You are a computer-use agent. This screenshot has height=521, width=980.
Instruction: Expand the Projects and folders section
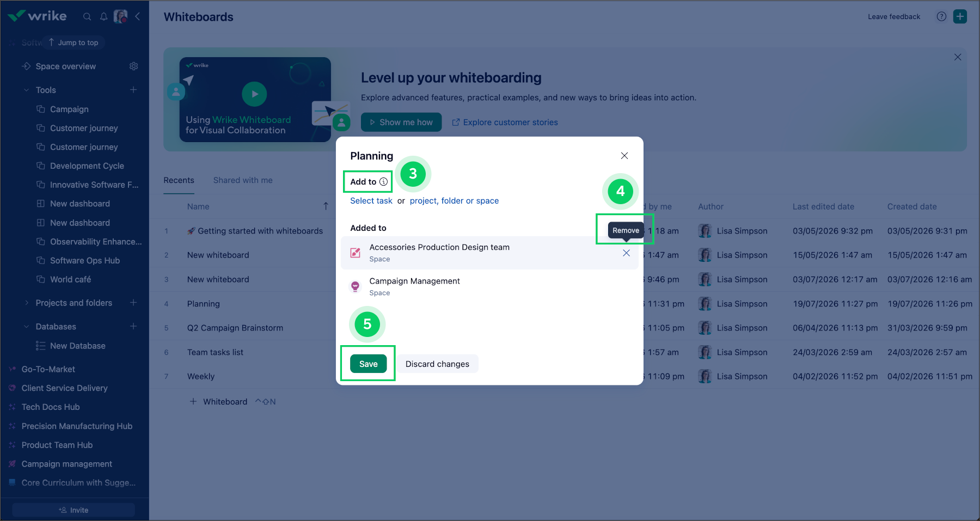[26, 303]
